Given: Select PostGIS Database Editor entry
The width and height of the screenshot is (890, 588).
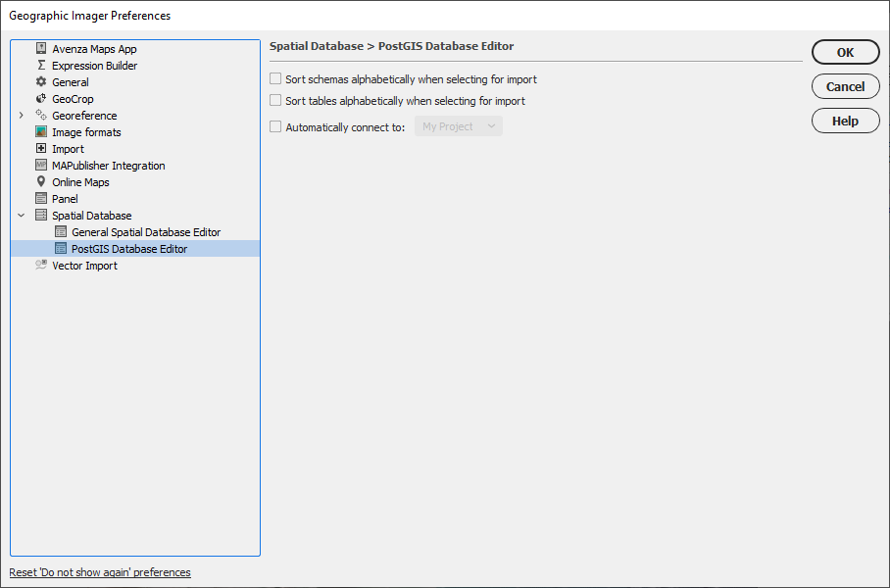Looking at the screenshot, I should click(x=129, y=249).
